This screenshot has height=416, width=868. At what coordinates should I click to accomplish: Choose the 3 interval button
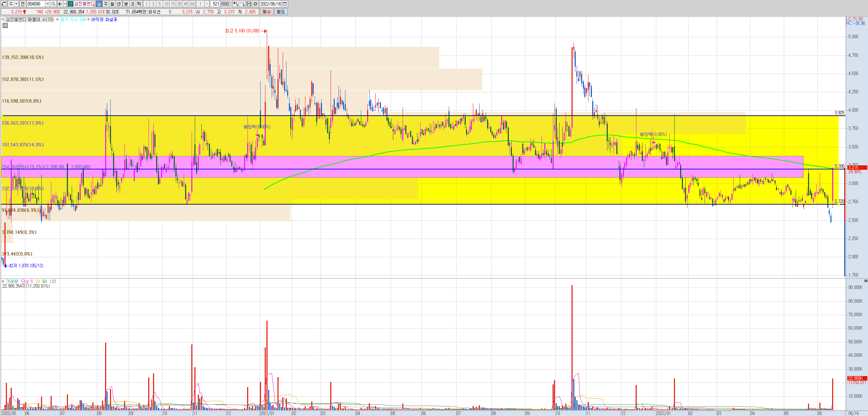tap(153, 4)
